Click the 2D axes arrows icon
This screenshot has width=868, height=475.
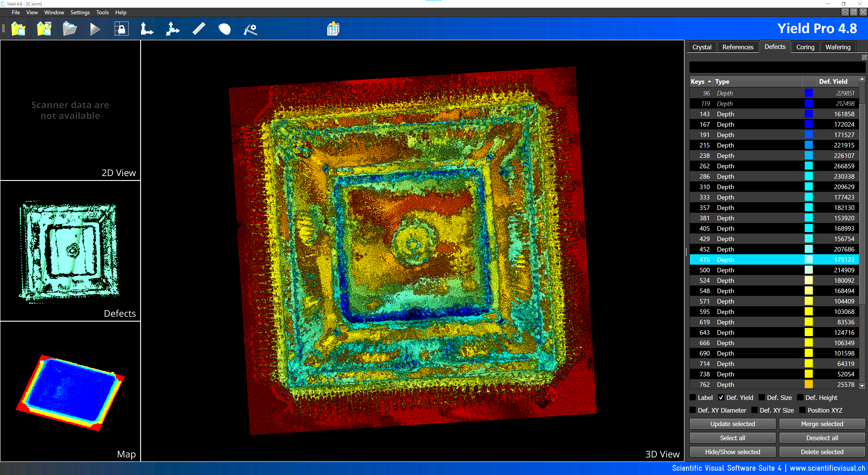point(146,29)
